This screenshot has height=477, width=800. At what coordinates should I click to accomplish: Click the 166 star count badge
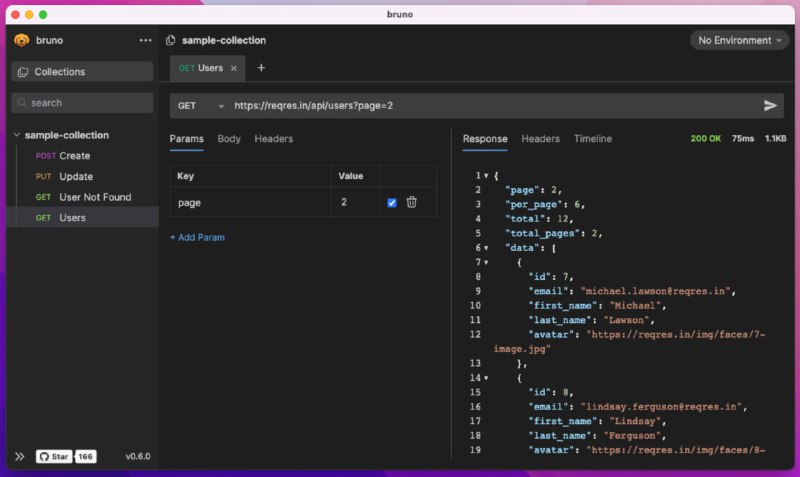(x=86, y=456)
